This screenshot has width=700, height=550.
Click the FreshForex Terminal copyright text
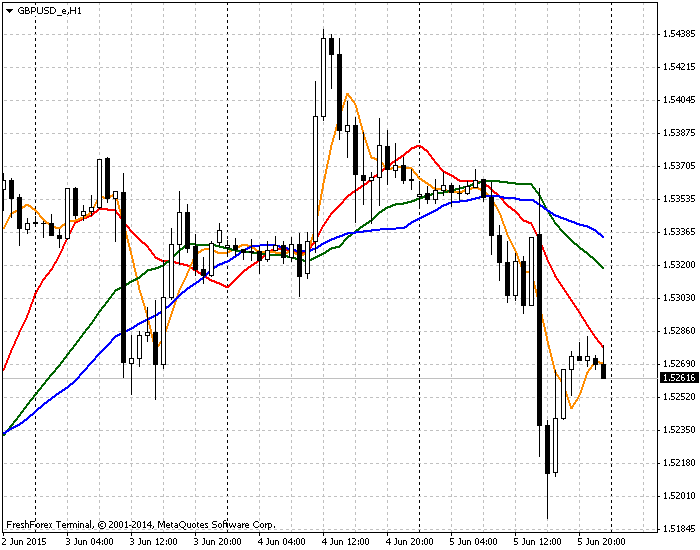click(x=141, y=525)
